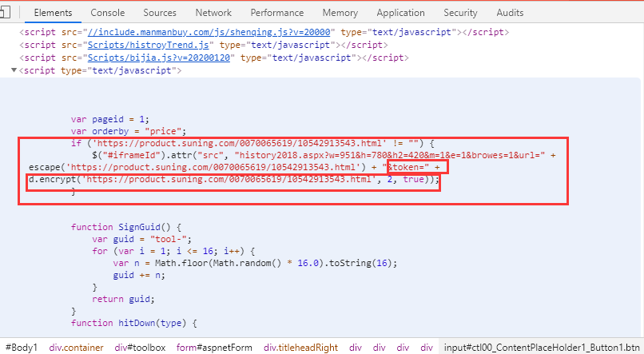Image resolution: width=644 pixels, height=354 pixels.
Task: Switch to the Audits tab
Action: [x=510, y=13]
